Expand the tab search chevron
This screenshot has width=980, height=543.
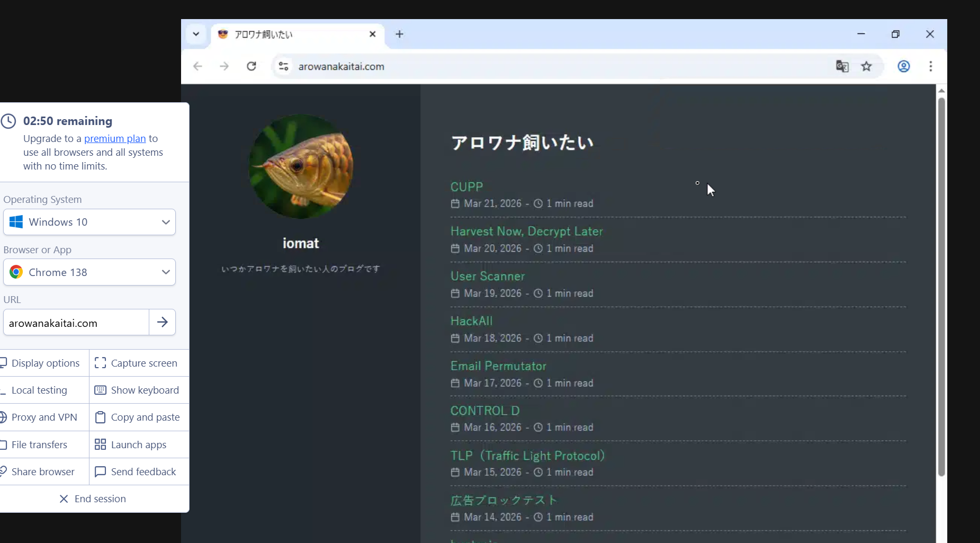[196, 34]
